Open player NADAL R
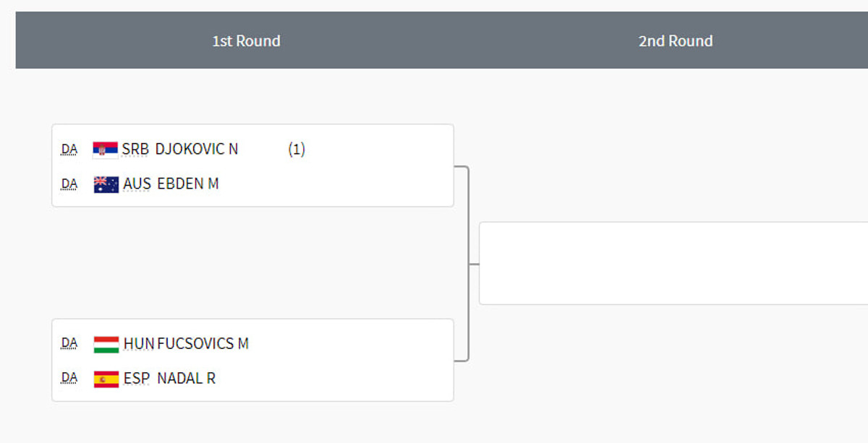The width and height of the screenshot is (868, 443). [x=186, y=379]
